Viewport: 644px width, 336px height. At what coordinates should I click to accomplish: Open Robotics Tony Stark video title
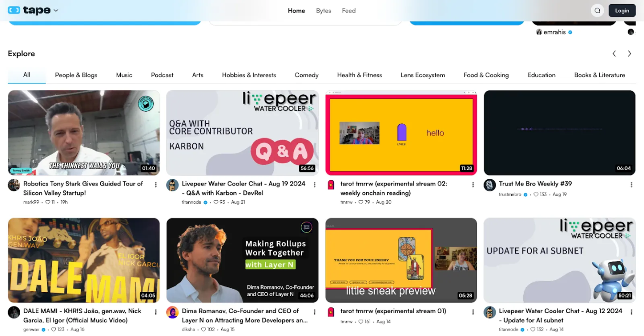[x=83, y=188]
